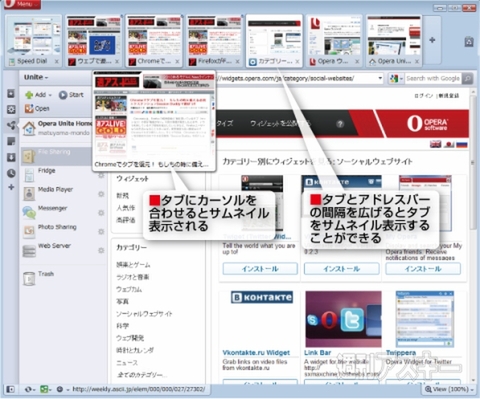
Task: Click the green Add button in the Unite panel
Action: point(35,95)
